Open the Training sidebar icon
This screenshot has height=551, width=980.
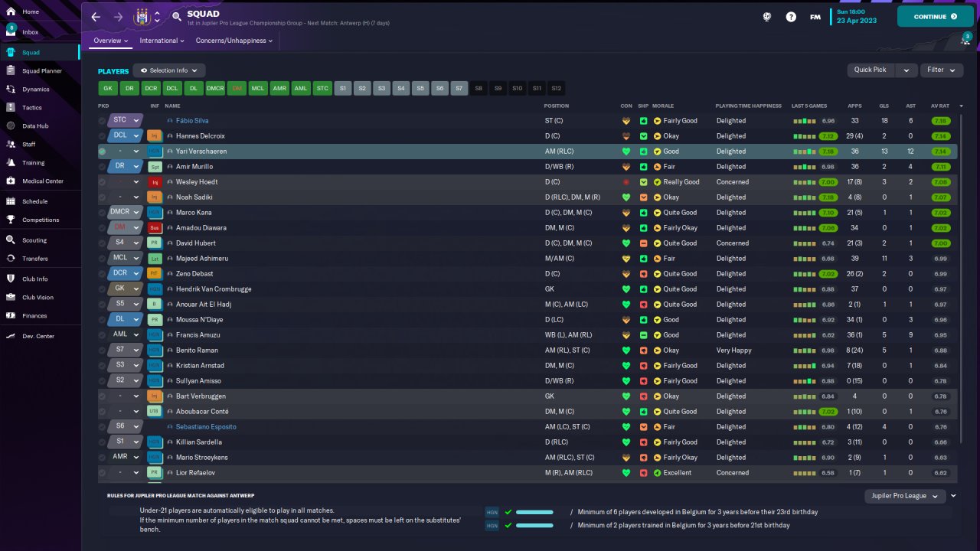(11, 162)
